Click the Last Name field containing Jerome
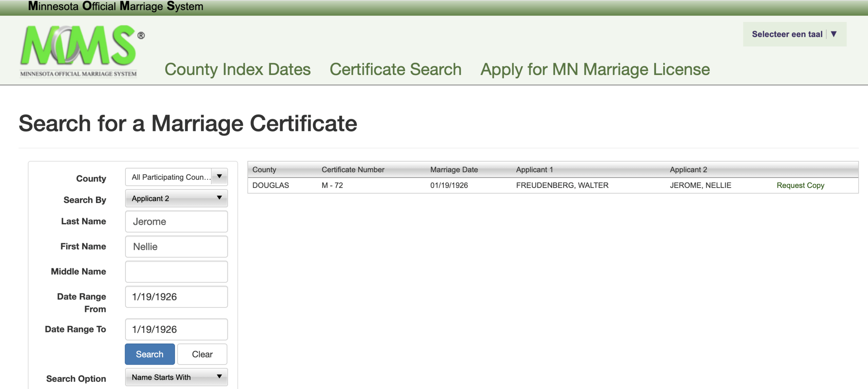The height and width of the screenshot is (389, 868). click(176, 221)
